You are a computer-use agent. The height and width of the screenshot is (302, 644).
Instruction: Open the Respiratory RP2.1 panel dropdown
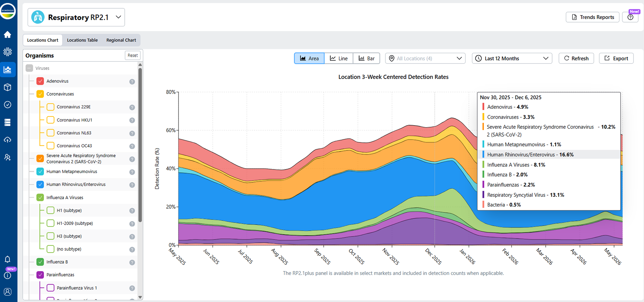click(x=76, y=17)
